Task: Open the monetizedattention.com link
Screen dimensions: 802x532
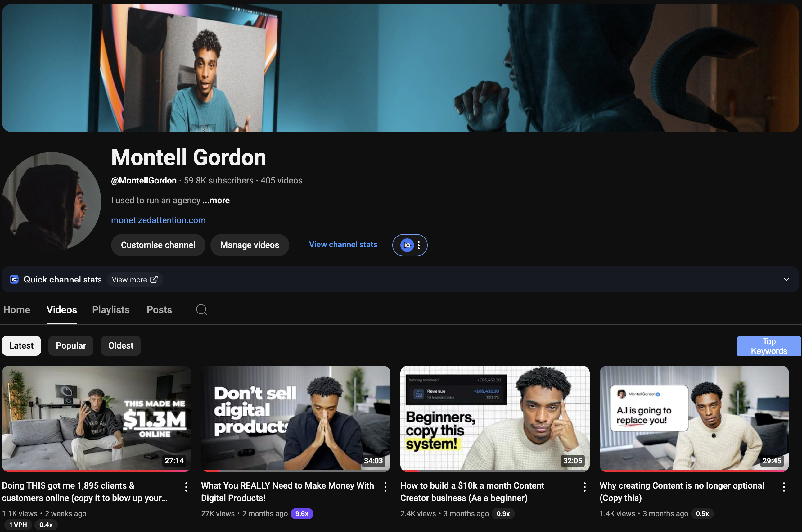Action: (x=158, y=220)
